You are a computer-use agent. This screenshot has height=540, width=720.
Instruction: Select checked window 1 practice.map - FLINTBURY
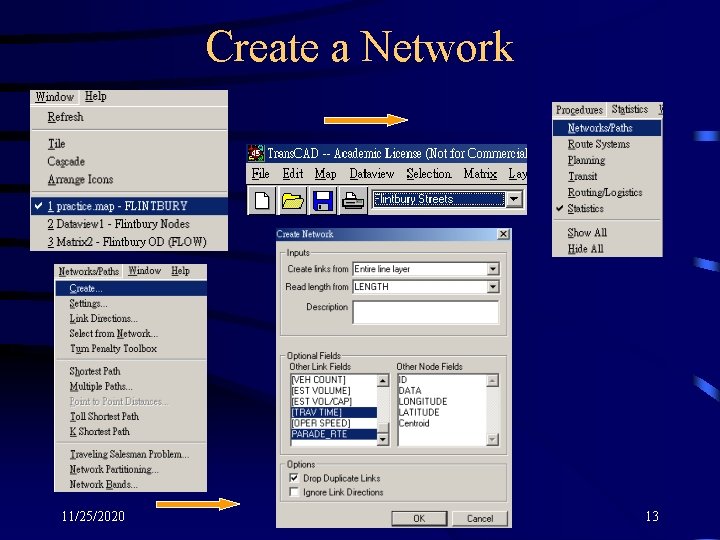pos(129,206)
